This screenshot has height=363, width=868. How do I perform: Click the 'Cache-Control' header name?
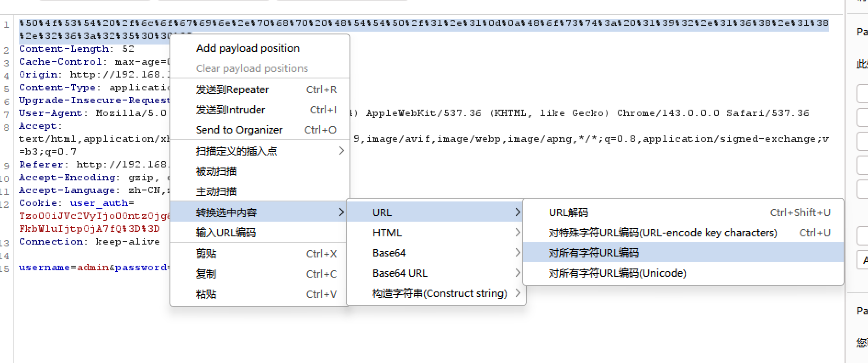pos(60,61)
